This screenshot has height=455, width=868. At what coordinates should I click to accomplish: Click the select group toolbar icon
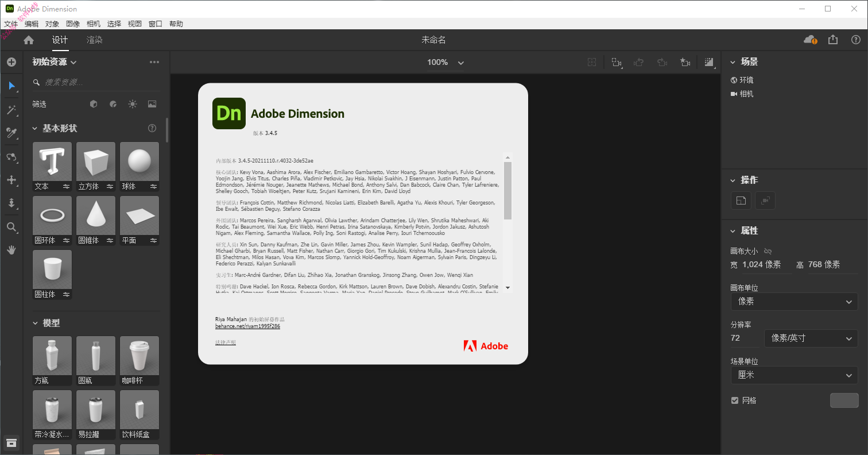pos(617,62)
